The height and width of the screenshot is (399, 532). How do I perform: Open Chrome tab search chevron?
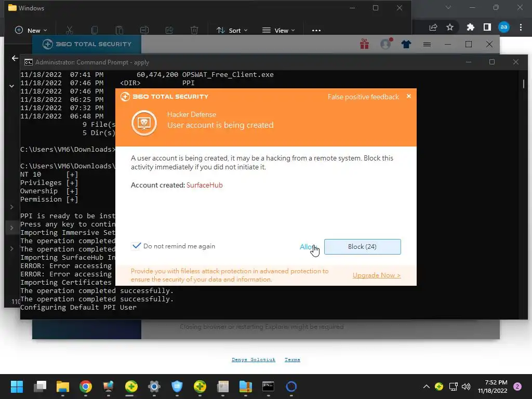[448, 7]
